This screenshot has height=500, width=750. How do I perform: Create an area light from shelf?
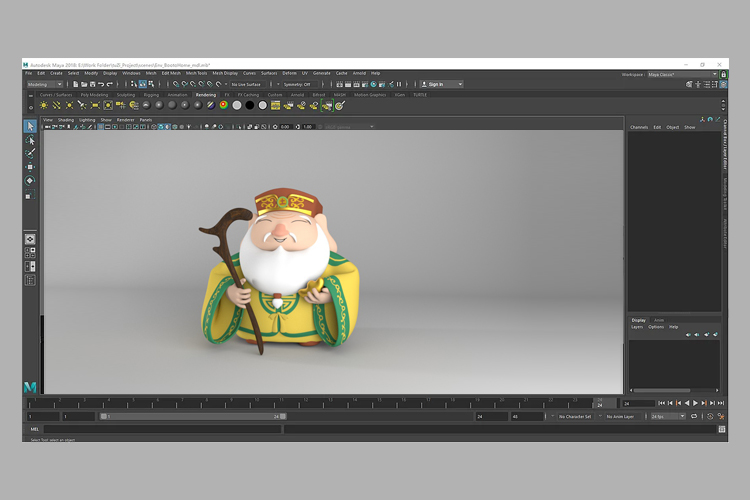click(x=95, y=106)
